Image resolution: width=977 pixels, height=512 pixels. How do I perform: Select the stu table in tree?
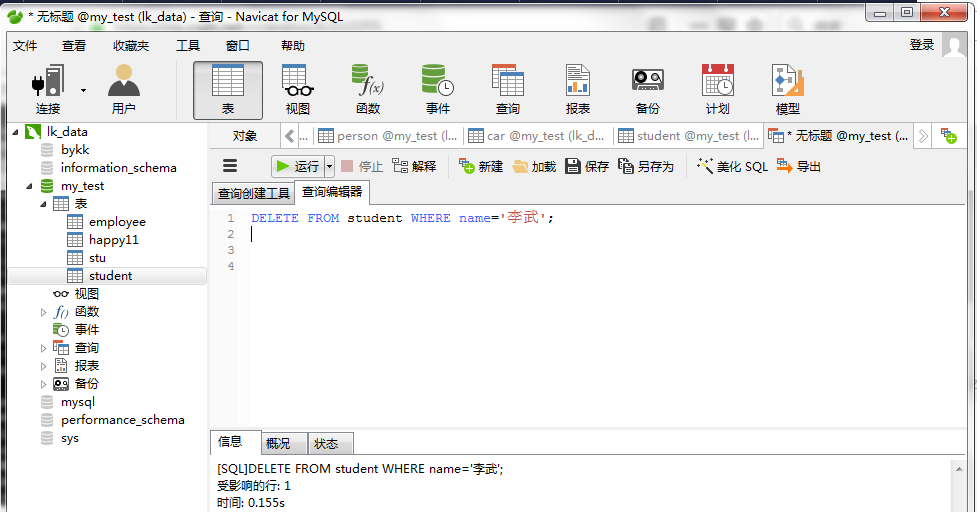point(97,258)
